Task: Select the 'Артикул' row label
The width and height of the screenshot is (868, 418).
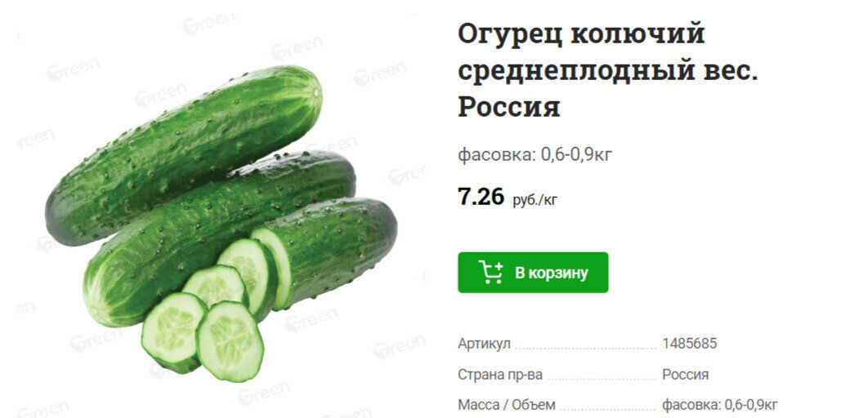Action: pyautogui.click(x=484, y=344)
